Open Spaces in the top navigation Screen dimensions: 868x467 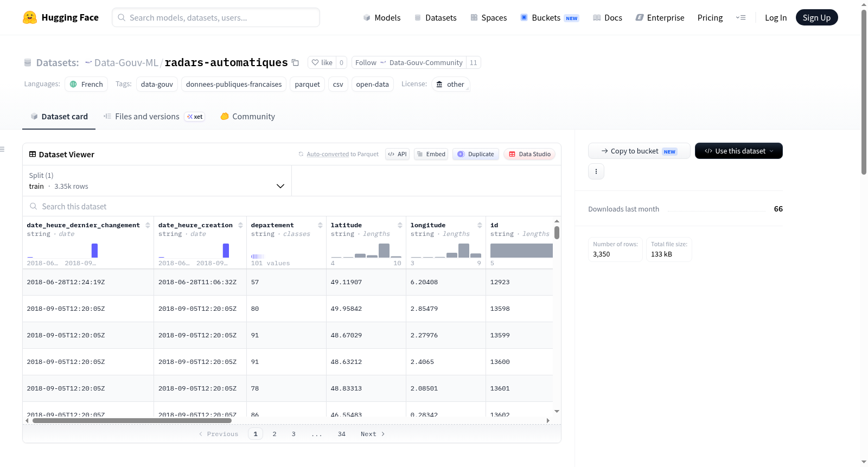coord(488,17)
